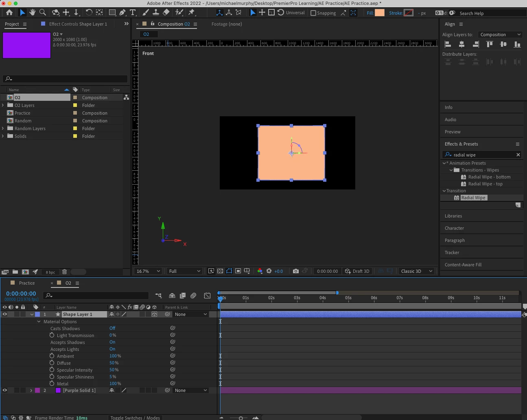527x420 pixels.
Task: Take a snapshot with the camera icon
Action: coord(296,271)
